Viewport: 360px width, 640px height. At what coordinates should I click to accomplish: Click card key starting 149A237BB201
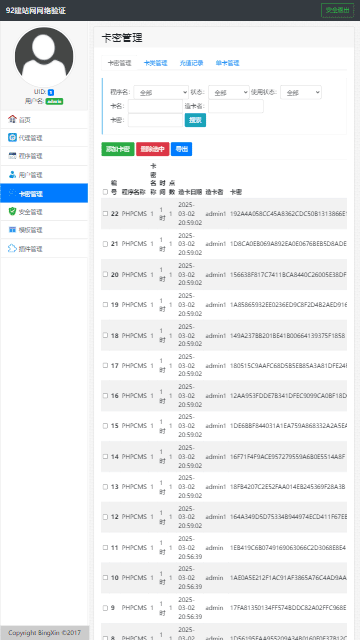click(x=288, y=335)
